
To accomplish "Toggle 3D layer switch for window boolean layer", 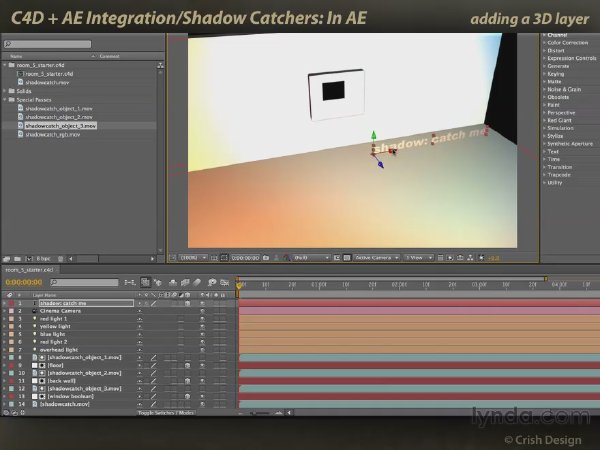I will click(188, 396).
